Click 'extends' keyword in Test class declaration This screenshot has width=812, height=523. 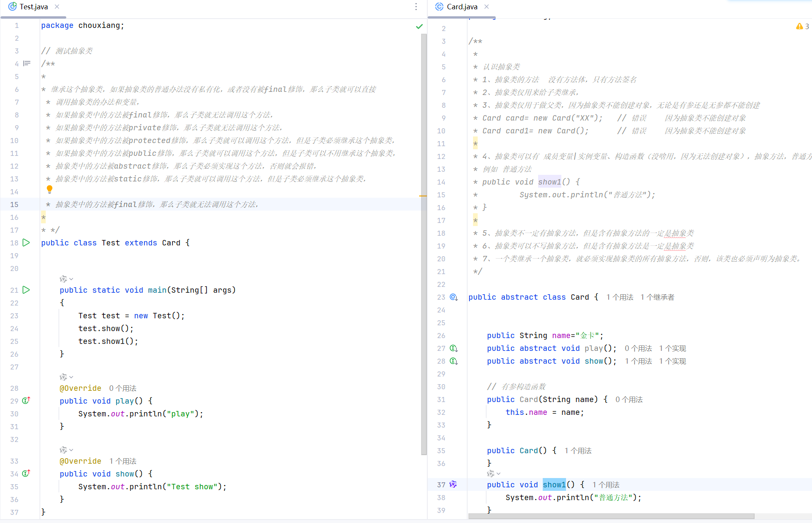(x=141, y=243)
